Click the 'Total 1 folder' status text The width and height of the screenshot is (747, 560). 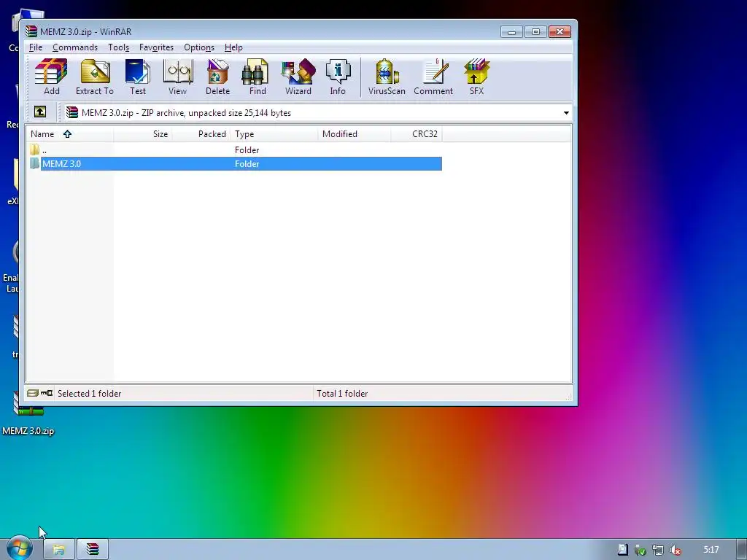point(342,393)
